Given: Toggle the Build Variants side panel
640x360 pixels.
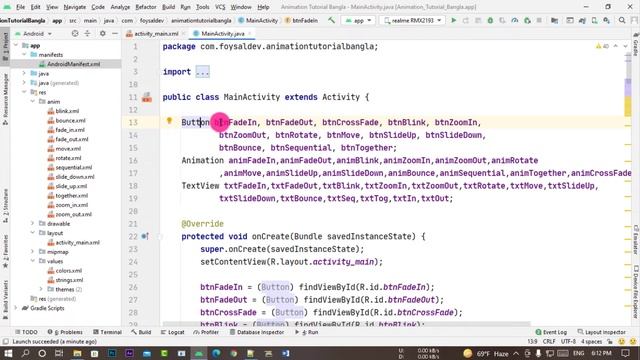Looking at the screenshot, I should 5,299.
